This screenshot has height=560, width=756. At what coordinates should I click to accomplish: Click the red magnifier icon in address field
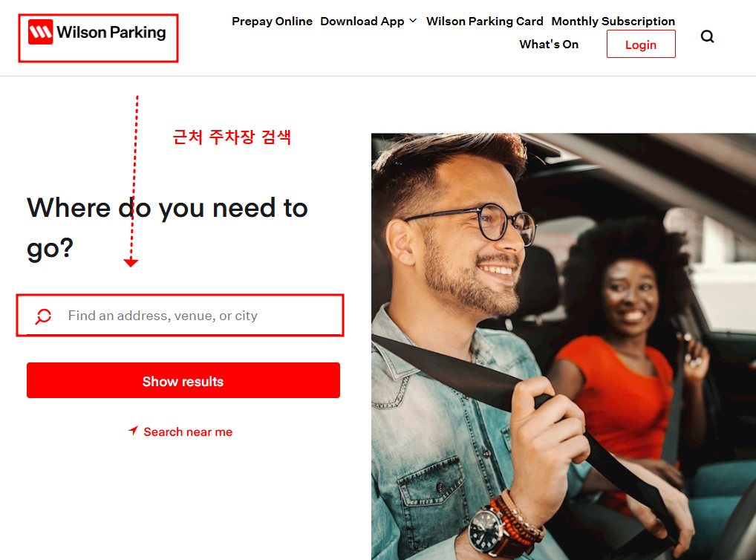point(43,316)
